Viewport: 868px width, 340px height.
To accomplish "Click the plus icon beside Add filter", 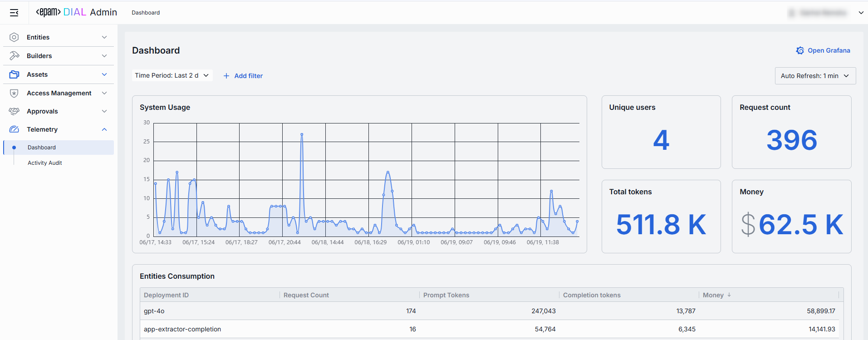I will [x=226, y=76].
